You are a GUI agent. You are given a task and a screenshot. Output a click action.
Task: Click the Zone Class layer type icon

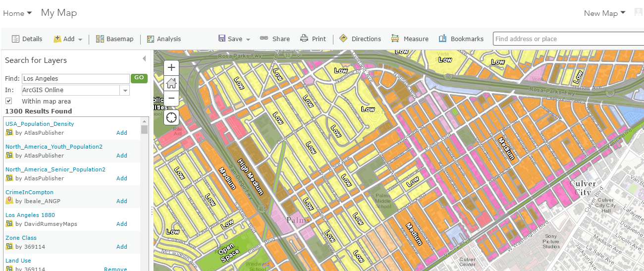[x=9, y=247]
